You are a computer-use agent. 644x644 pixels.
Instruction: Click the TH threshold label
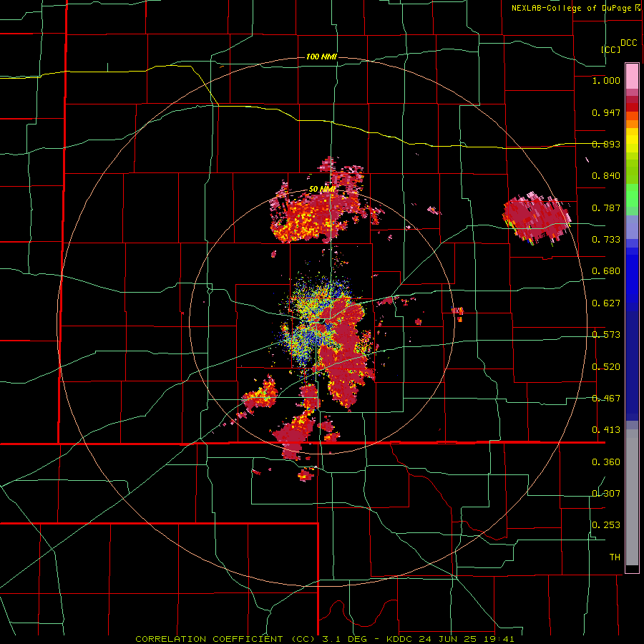[615, 557]
